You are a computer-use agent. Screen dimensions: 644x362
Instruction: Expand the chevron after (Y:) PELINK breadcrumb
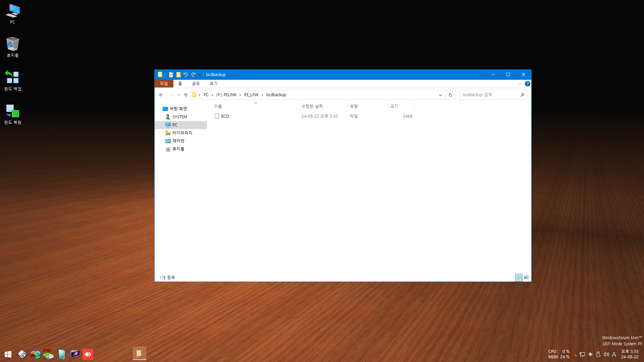pos(240,95)
